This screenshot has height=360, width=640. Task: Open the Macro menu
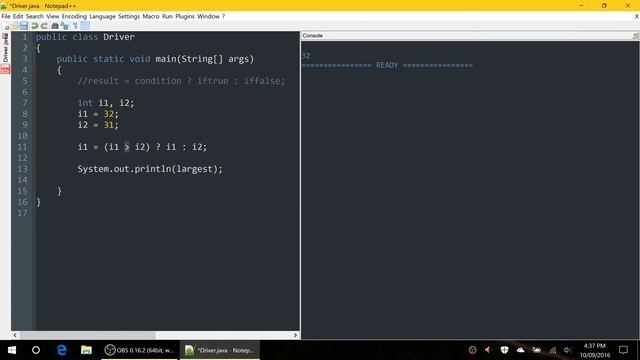coord(151,16)
